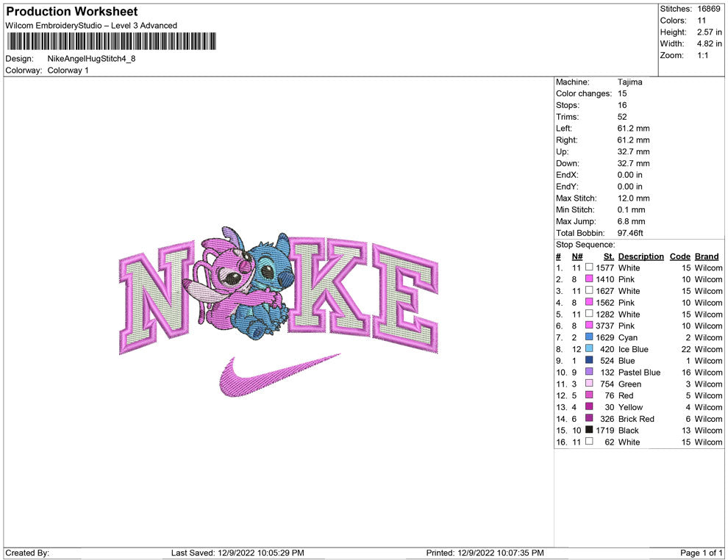Click the 'Production Worksheet' title
The height and width of the screenshot is (560, 728).
(x=72, y=12)
